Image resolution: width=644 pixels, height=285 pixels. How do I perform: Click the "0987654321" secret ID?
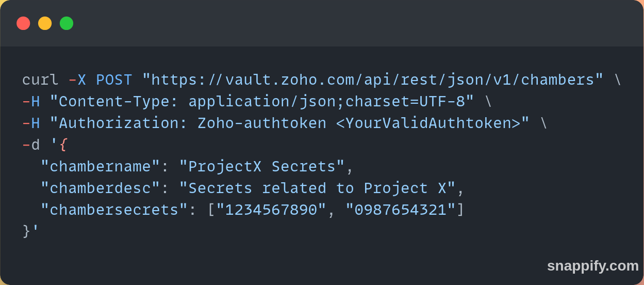pyautogui.click(x=401, y=210)
